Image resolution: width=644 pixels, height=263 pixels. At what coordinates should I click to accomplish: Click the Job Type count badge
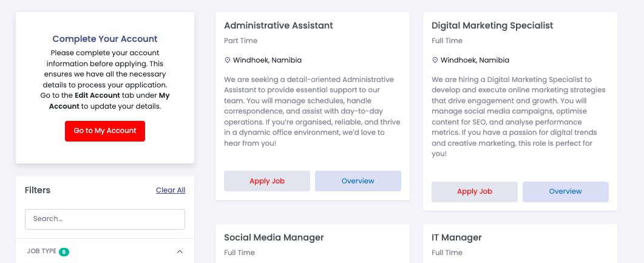coord(64,251)
